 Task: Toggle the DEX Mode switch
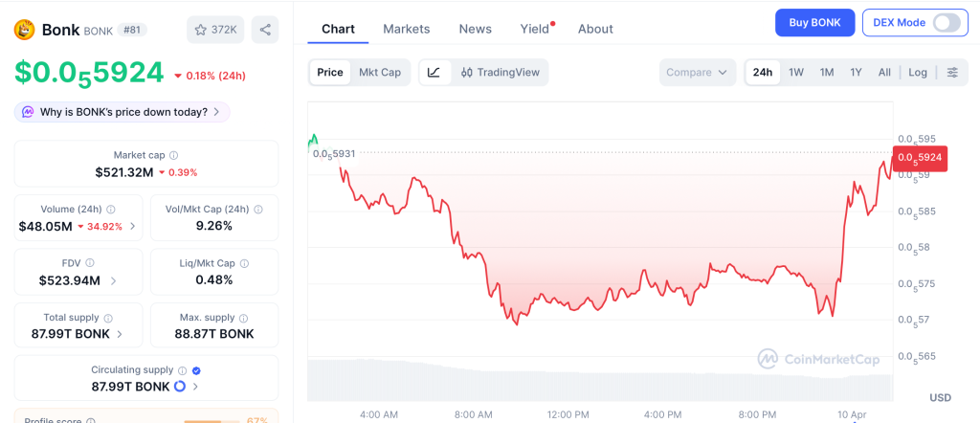coord(946,22)
